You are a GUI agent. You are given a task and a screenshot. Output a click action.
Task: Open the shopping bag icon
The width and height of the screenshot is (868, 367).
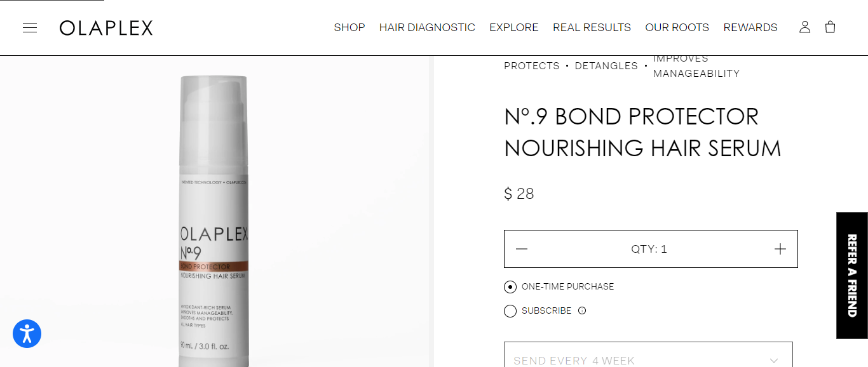click(x=830, y=27)
